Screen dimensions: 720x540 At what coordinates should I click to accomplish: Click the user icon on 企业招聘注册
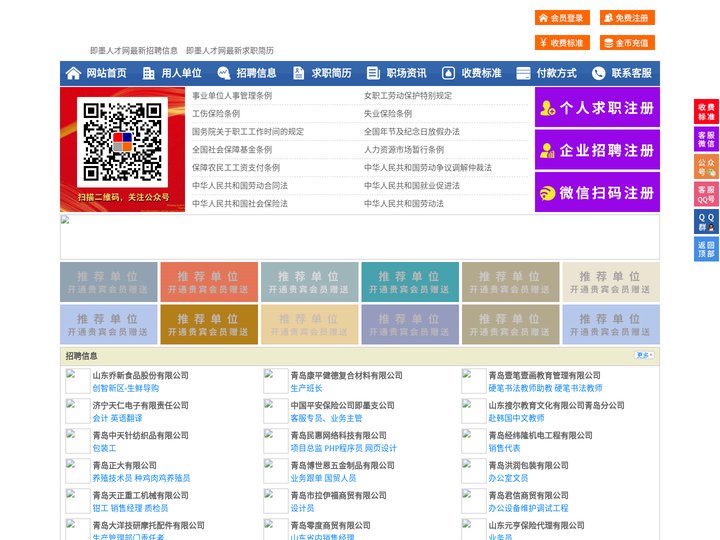pos(547,151)
